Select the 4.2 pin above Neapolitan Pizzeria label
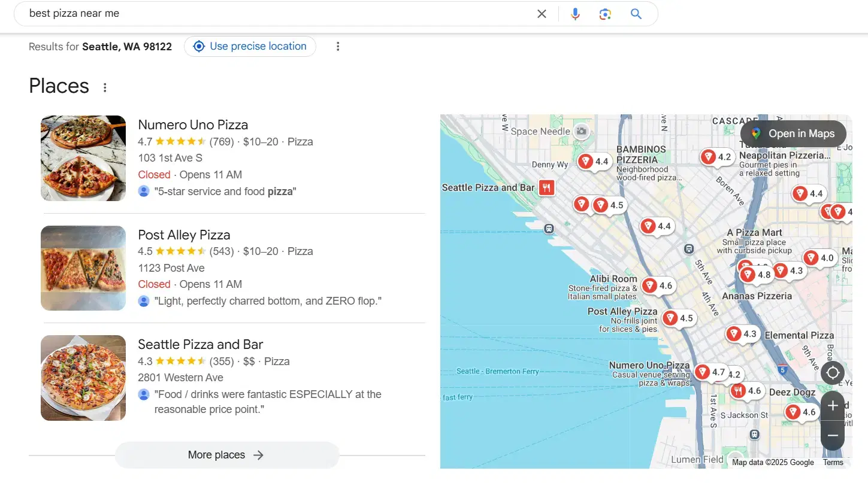868x483 pixels. tap(716, 157)
